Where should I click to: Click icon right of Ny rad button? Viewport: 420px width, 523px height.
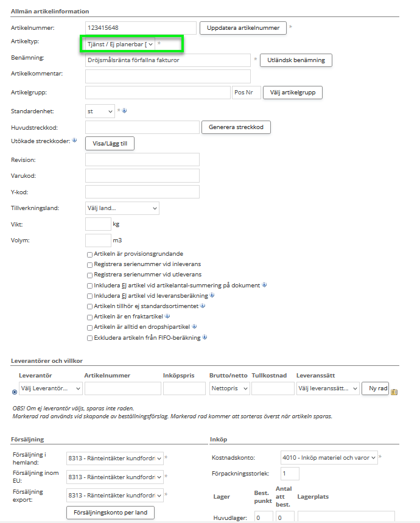click(394, 391)
